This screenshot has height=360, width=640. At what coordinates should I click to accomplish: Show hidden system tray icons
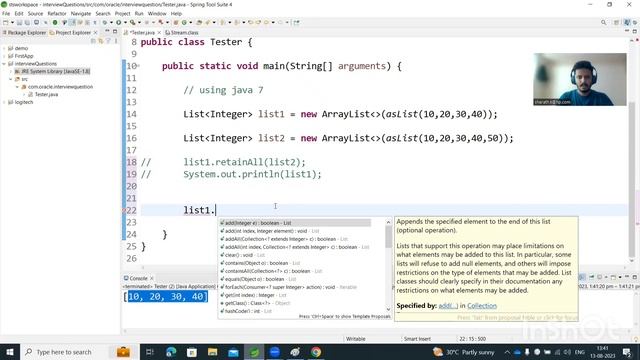coord(507,352)
